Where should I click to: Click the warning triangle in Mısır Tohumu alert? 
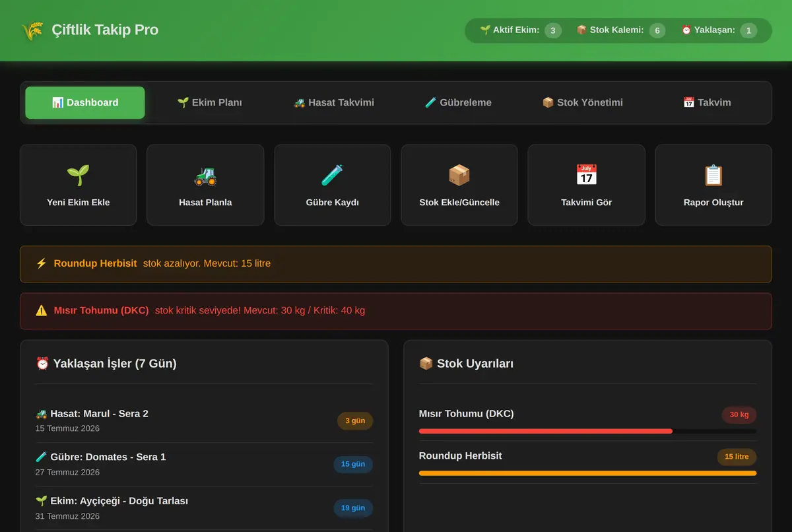pyautogui.click(x=42, y=310)
